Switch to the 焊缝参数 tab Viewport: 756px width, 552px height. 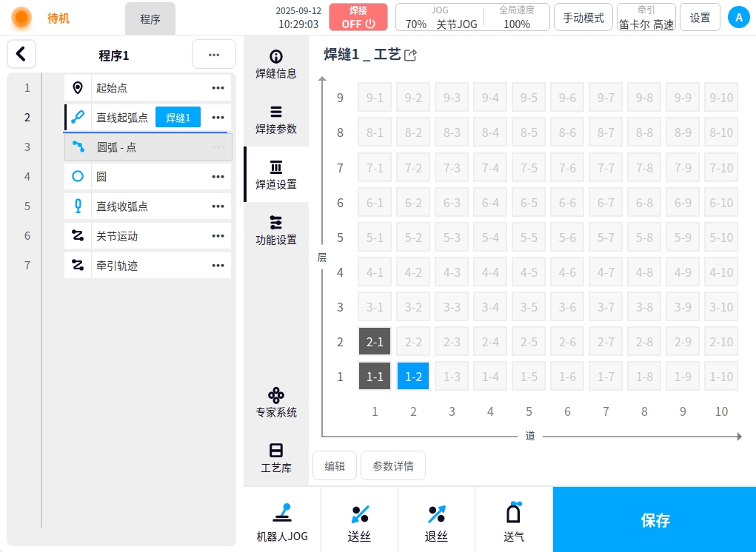pos(276,120)
